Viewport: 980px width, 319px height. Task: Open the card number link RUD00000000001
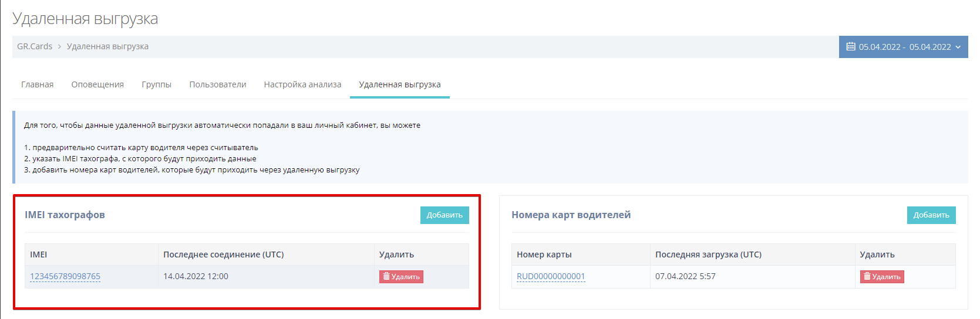coord(550,276)
